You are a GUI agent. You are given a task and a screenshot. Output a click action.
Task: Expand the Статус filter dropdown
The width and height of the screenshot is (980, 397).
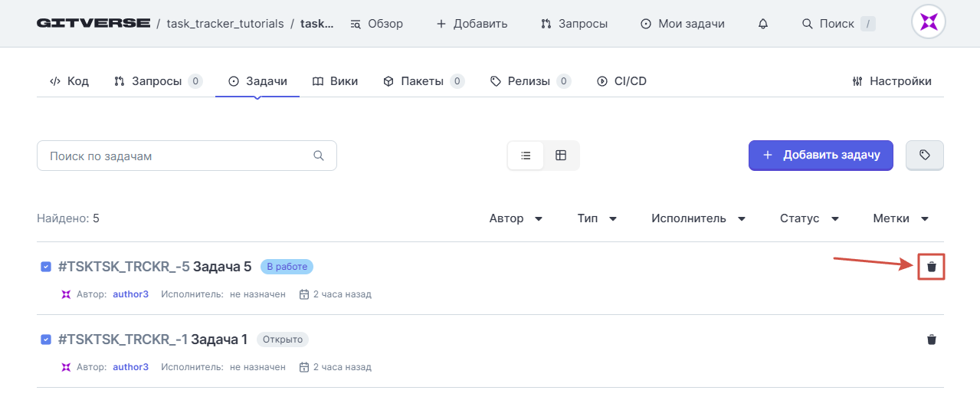[x=810, y=218]
